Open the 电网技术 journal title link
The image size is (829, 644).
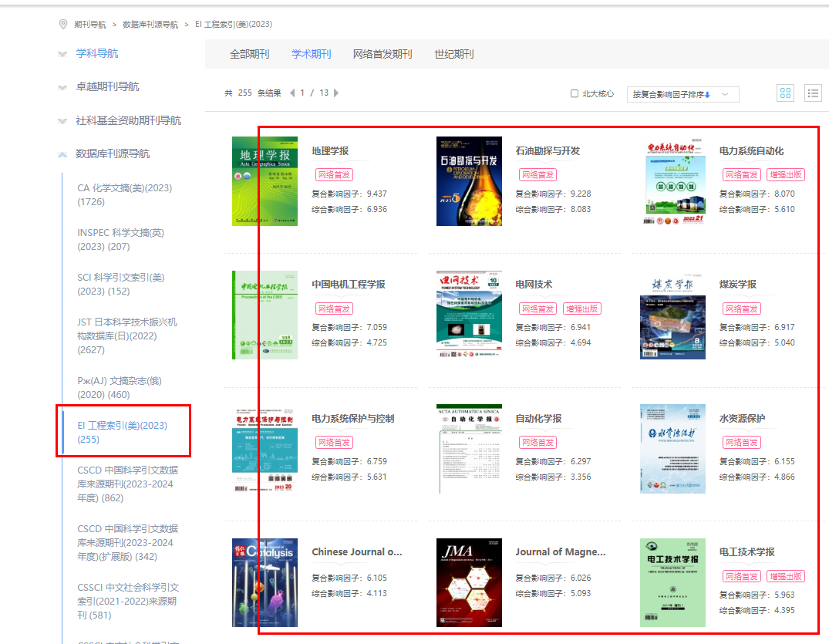coord(534,285)
